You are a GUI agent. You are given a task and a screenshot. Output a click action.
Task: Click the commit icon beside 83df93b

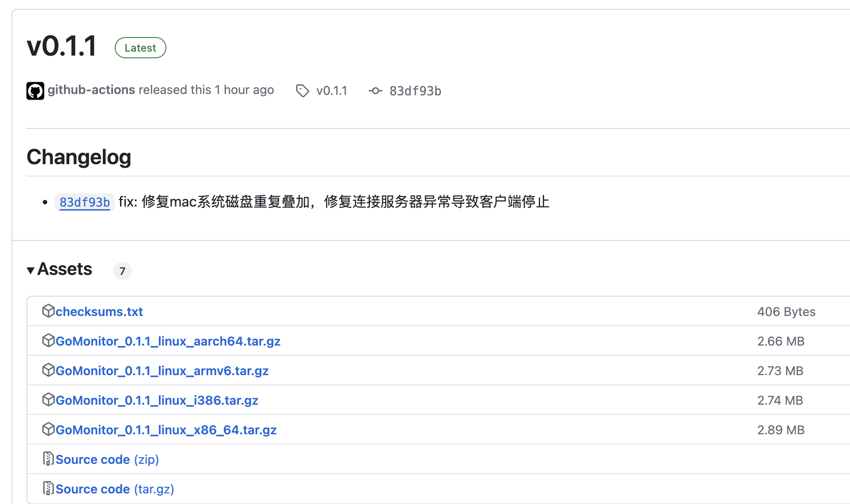[376, 91]
